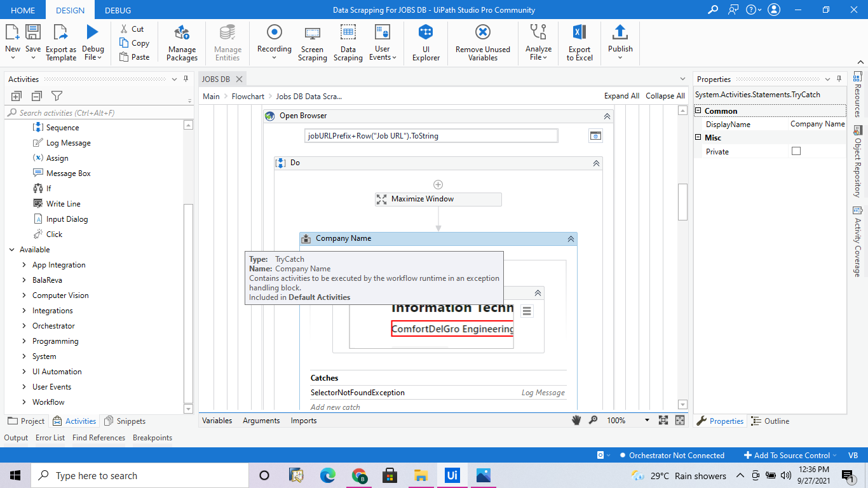Collapse the Company Name activity
The height and width of the screenshot is (488, 868).
[x=571, y=239]
